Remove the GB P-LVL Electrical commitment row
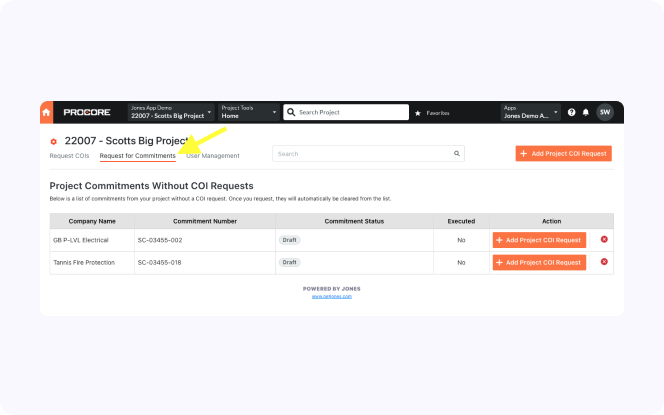This screenshot has width=664, height=415. coord(604,239)
